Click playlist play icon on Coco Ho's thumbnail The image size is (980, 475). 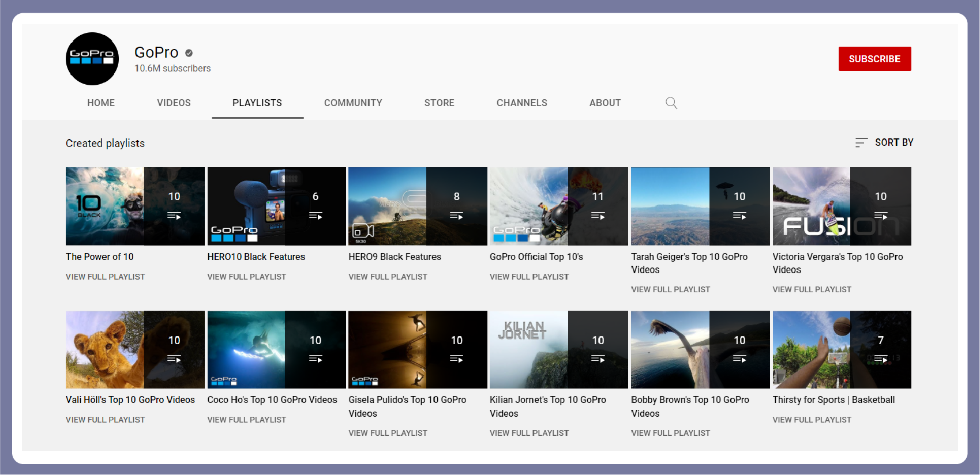point(316,359)
